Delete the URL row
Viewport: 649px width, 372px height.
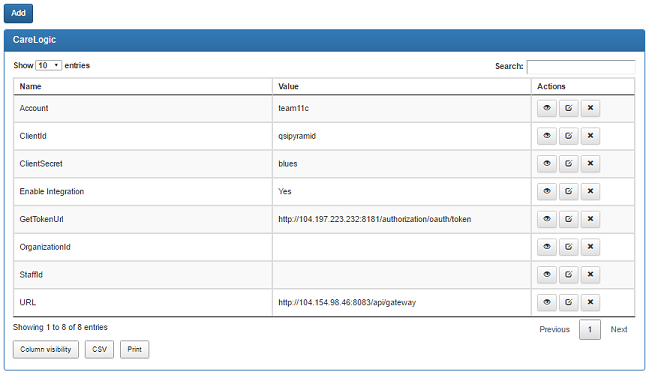click(x=590, y=302)
